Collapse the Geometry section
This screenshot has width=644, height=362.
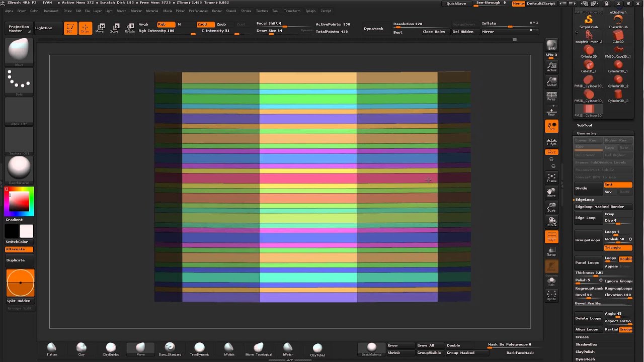tap(587, 133)
